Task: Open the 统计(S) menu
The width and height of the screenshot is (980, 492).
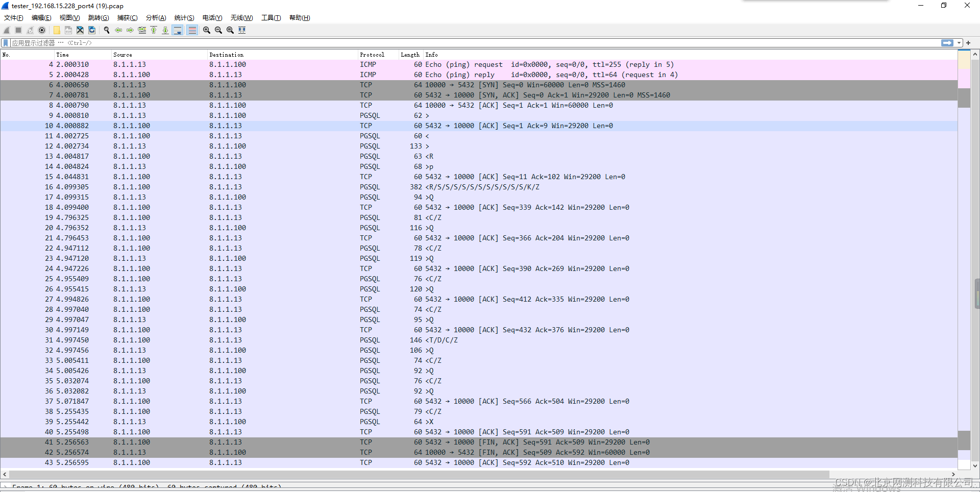Action: coord(184,18)
